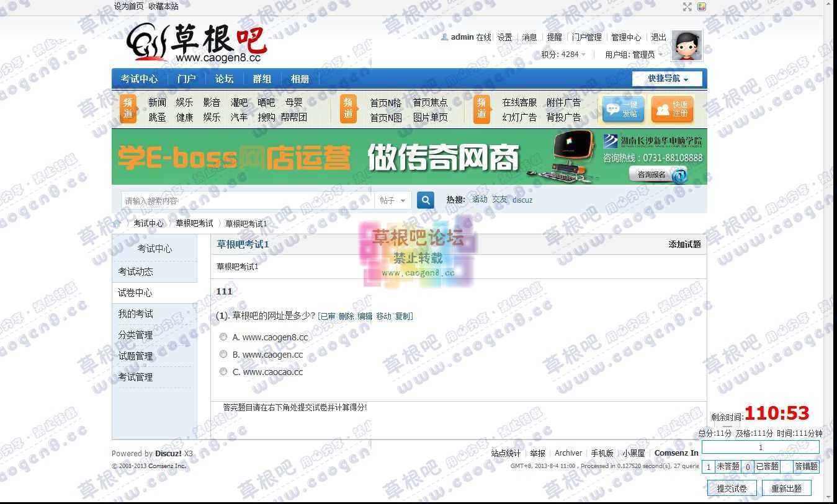
Task: Click the 添加试题 add question link
Action: click(x=684, y=244)
